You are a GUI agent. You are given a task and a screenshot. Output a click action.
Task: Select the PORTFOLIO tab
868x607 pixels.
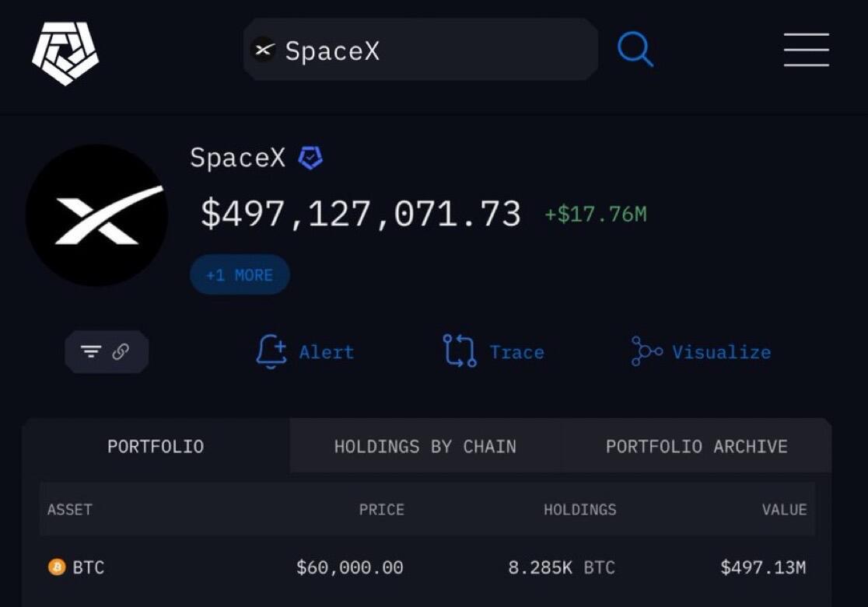tap(156, 446)
